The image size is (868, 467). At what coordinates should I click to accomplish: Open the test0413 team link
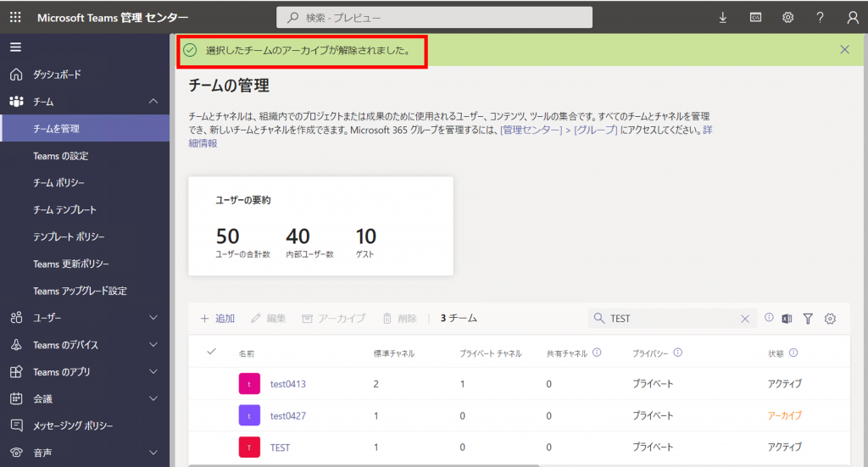pyautogui.click(x=287, y=384)
